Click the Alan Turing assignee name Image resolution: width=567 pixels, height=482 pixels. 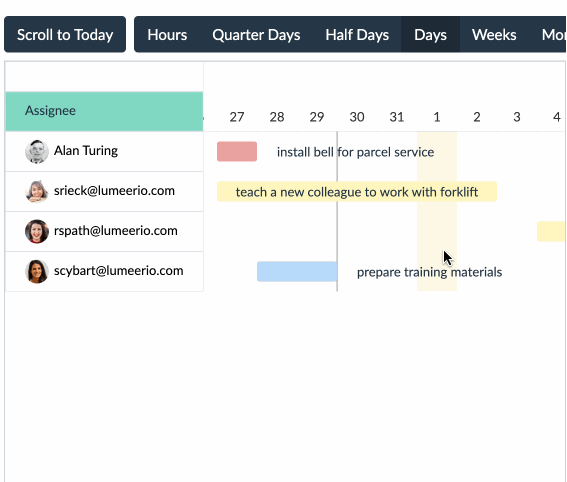pyautogui.click(x=86, y=150)
